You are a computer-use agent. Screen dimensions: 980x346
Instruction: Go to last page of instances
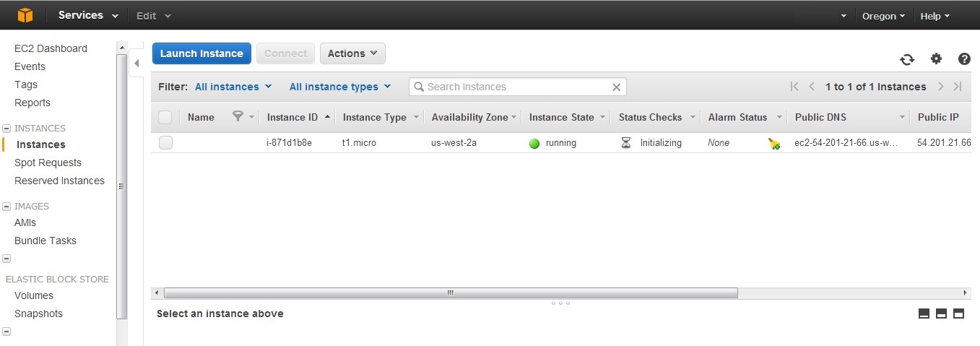tap(958, 87)
